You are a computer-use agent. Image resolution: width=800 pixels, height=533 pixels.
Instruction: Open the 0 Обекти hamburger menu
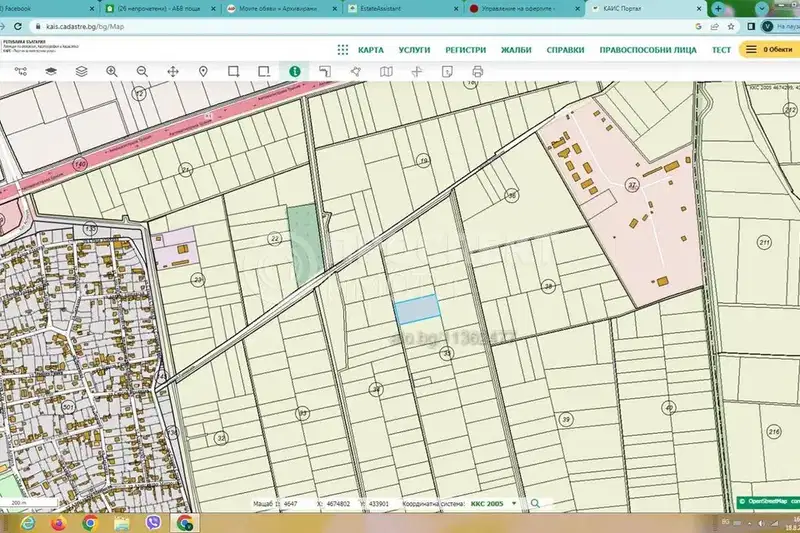769,49
